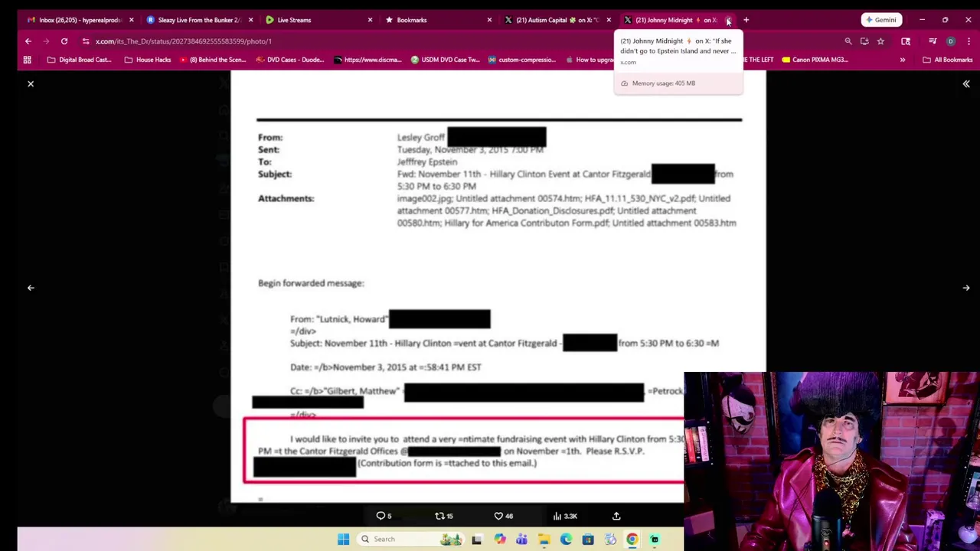The image size is (980, 551).
Task: Open the Gemini button
Action: coord(881,20)
